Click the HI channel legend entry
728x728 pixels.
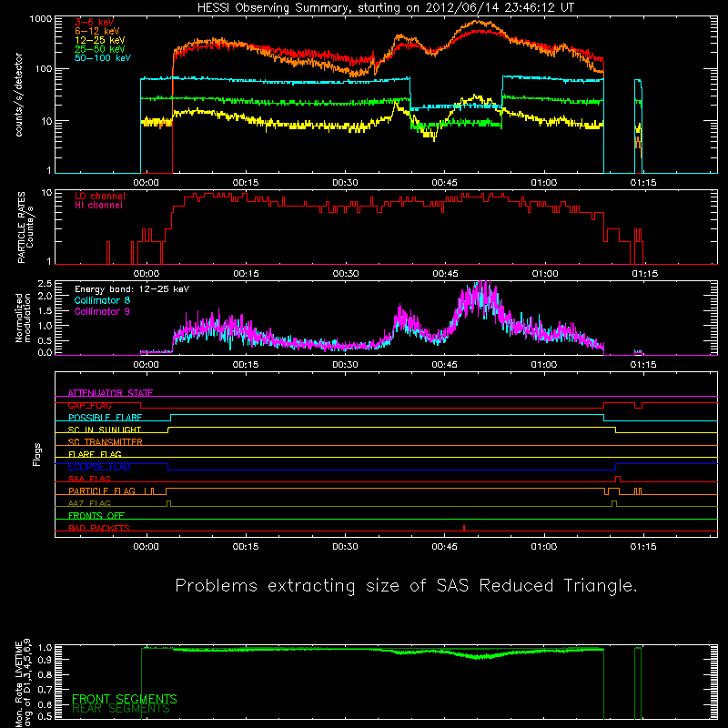pos(98,206)
